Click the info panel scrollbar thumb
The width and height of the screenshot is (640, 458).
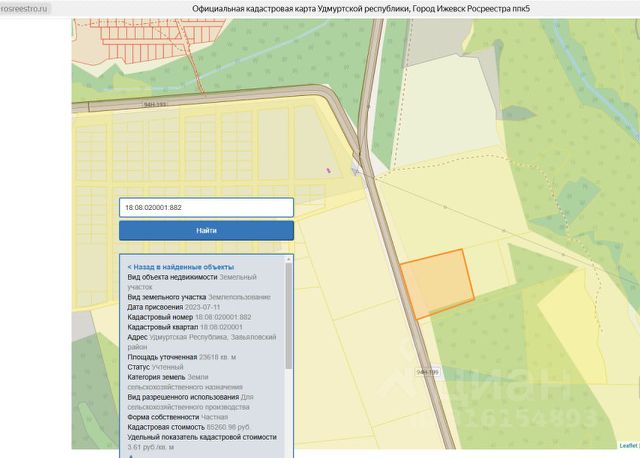(x=289, y=316)
